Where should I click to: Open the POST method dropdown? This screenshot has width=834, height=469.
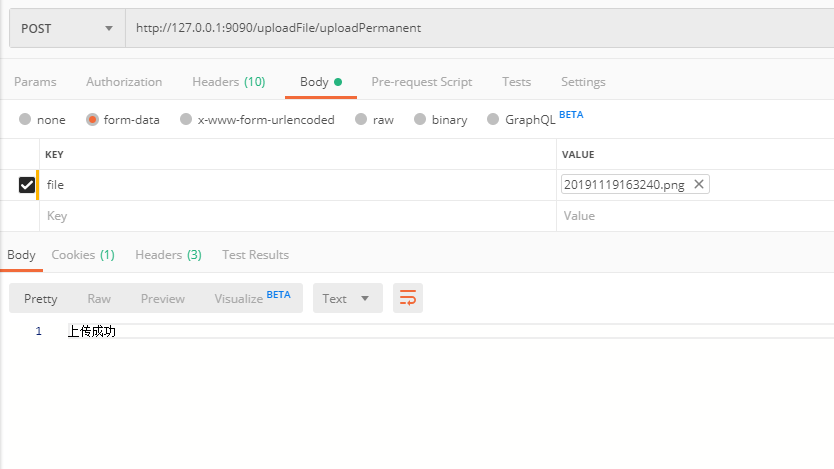click(x=68, y=28)
